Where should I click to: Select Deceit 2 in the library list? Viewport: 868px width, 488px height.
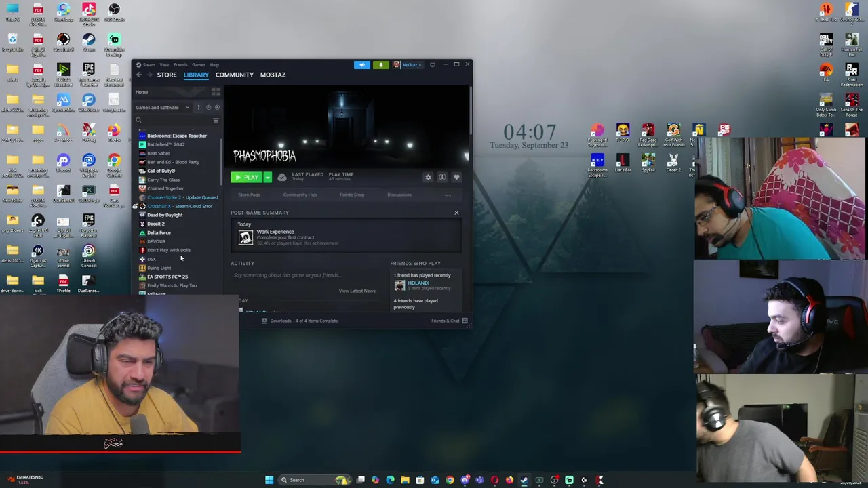(x=156, y=224)
